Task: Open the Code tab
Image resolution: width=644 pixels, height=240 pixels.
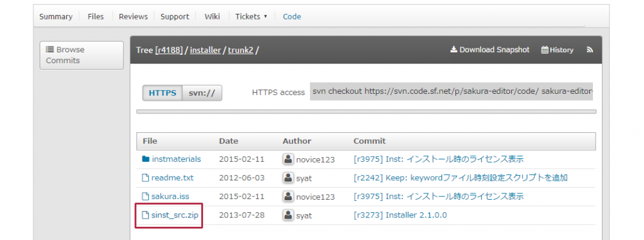Action: coord(292,16)
